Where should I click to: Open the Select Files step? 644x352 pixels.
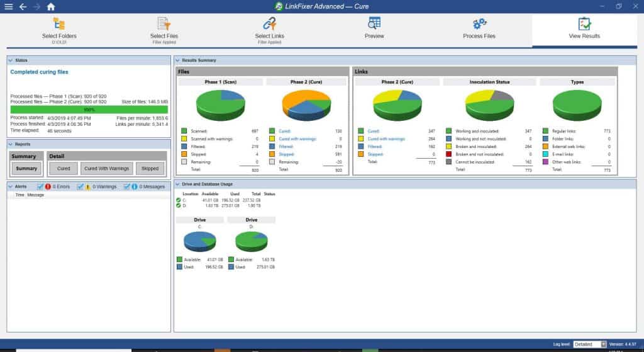(x=164, y=30)
